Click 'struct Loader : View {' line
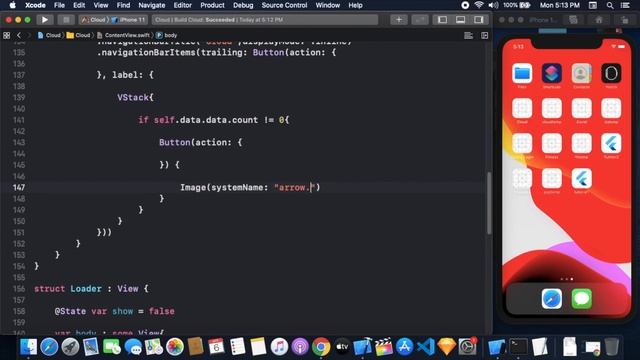 91,289
